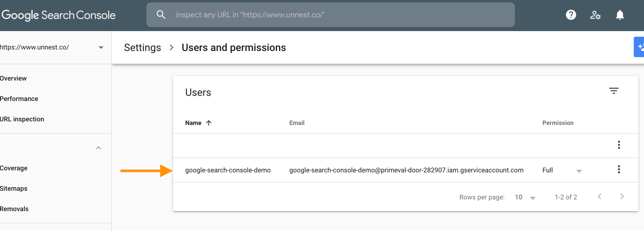Open Coverage report in the sidebar
Image resolution: width=644 pixels, height=231 pixels.
(x=14, y=168)
